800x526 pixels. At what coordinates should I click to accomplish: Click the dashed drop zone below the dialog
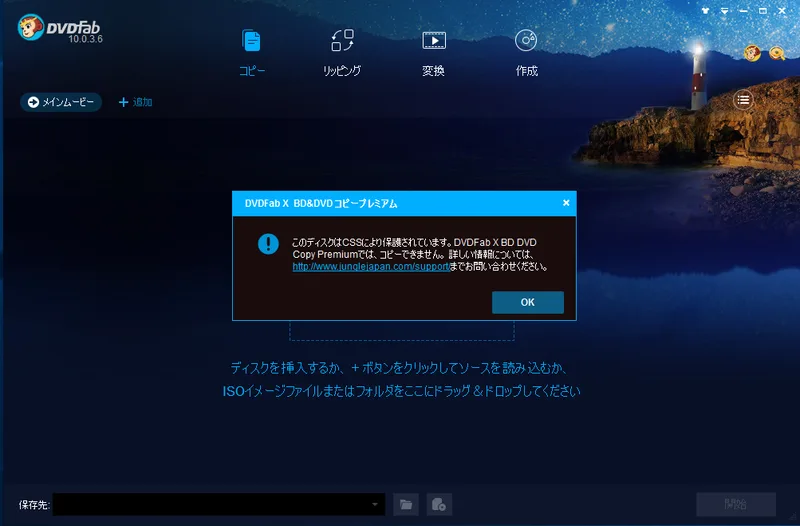[402, 331]
